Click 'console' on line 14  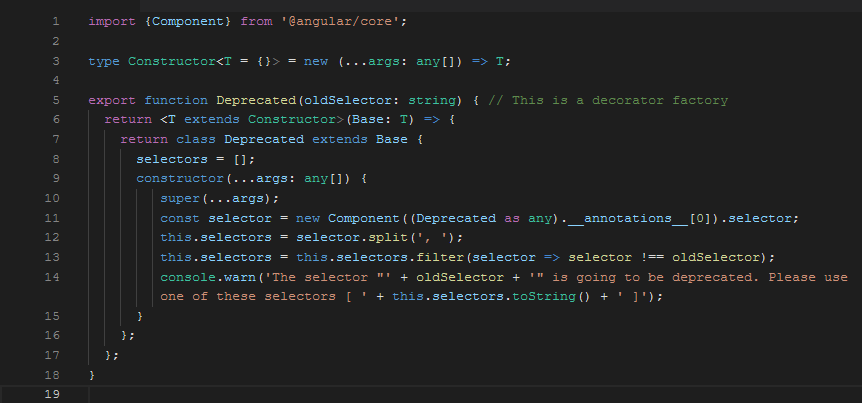188,277
